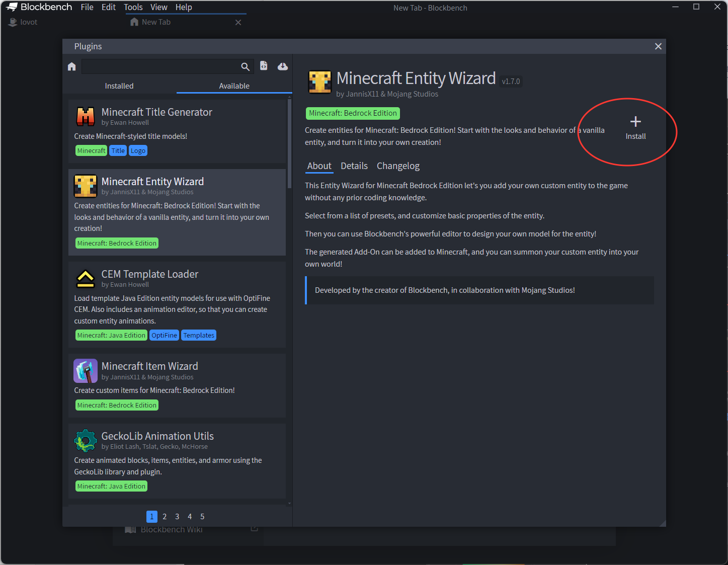Click the plugin list scrollbar
Viewport: 728px width, 565px height.
[289, 144]
